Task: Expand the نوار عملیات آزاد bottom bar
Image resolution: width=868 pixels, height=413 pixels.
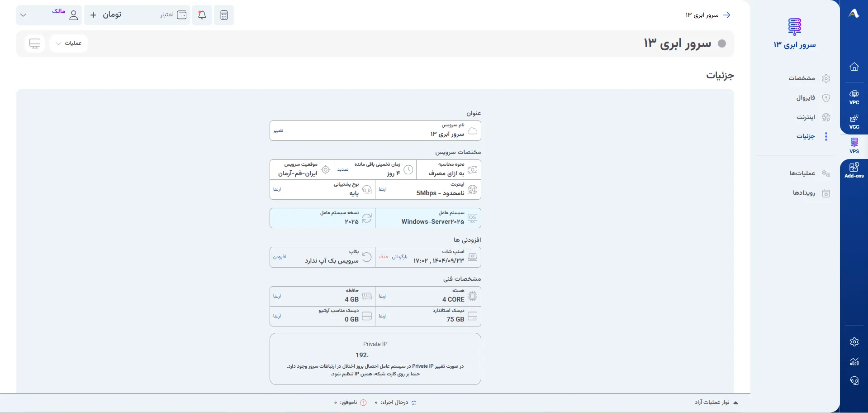Action: click(x=716, y=402)
